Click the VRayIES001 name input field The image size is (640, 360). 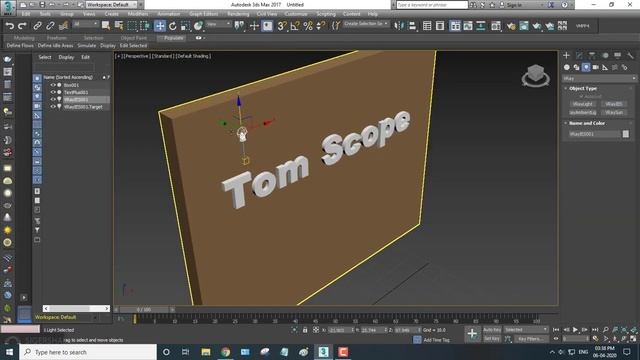click(x=594, y=134)
